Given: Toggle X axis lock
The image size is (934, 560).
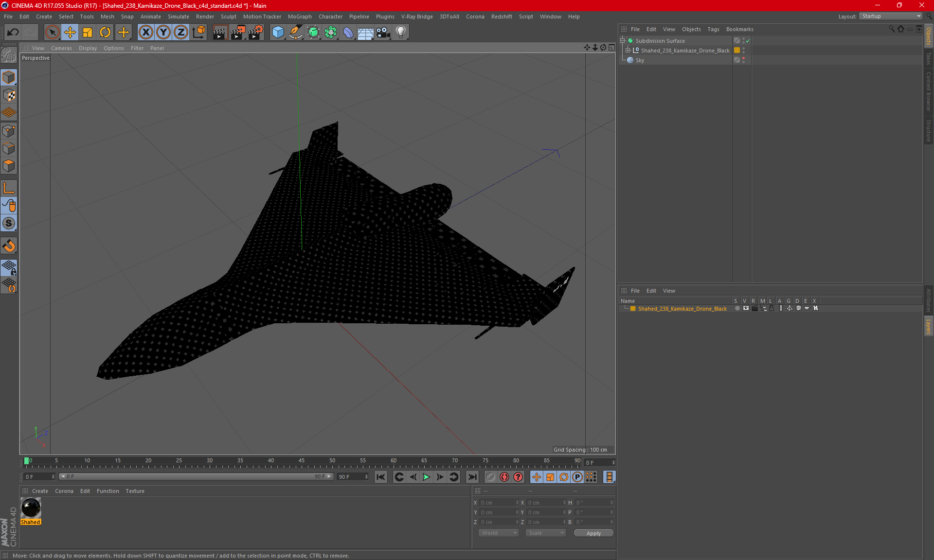Looking at the screenshot, I should [145, 33].
